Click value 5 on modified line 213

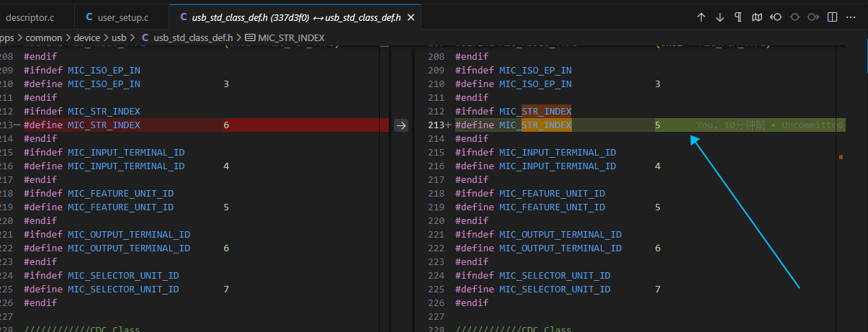pos(658,125)
